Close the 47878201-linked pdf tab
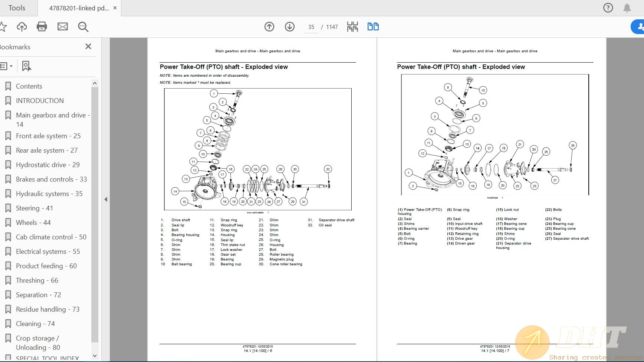The width and height of the screenshot is (644, 362). coord(115,8)
